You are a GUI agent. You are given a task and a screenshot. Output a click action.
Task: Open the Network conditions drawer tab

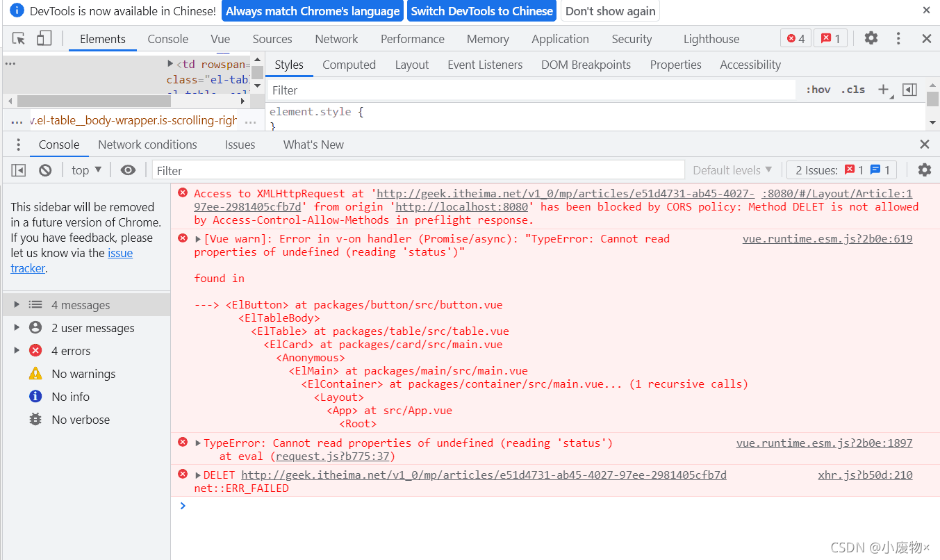click(147, 145)
